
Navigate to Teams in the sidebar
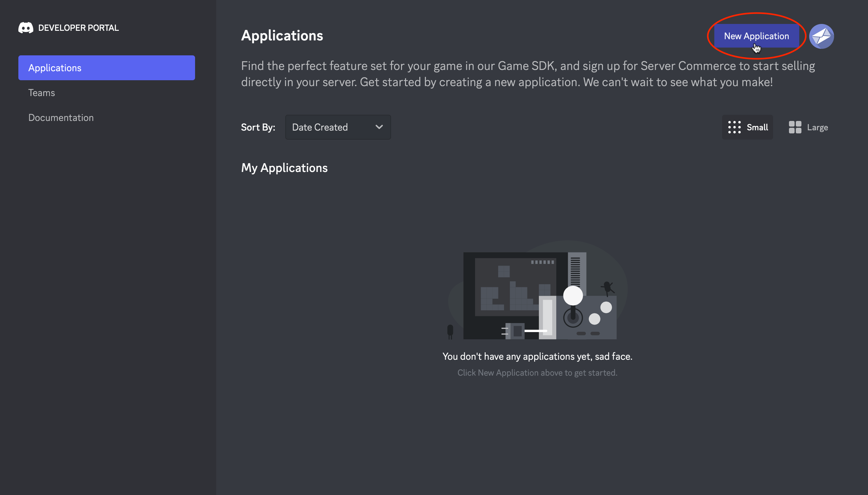(41, 92)
